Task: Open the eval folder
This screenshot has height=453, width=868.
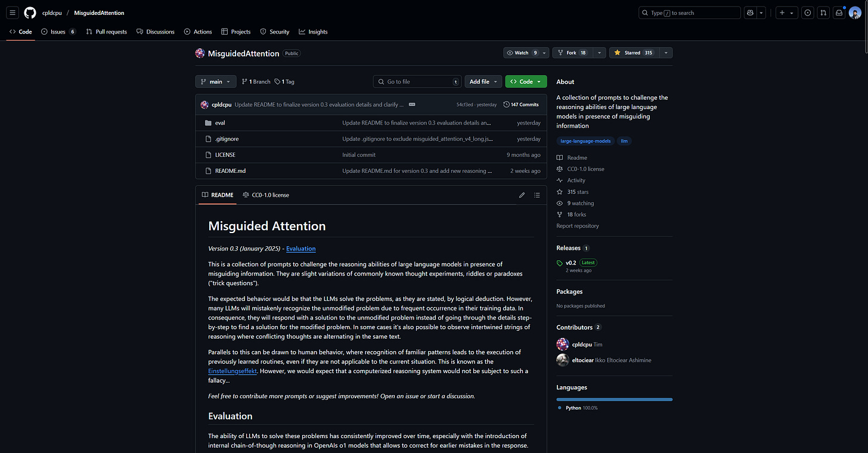Action: (x=220, y=123)
